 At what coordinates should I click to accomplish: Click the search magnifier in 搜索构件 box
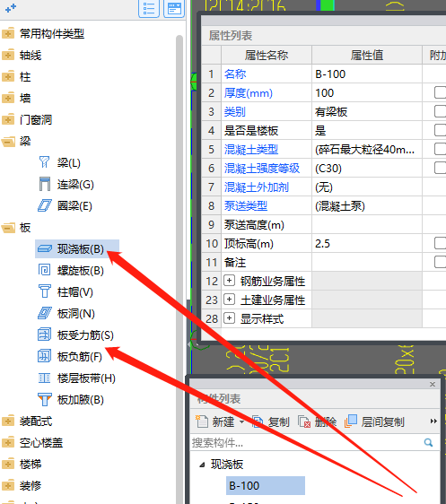coord(428,443)
